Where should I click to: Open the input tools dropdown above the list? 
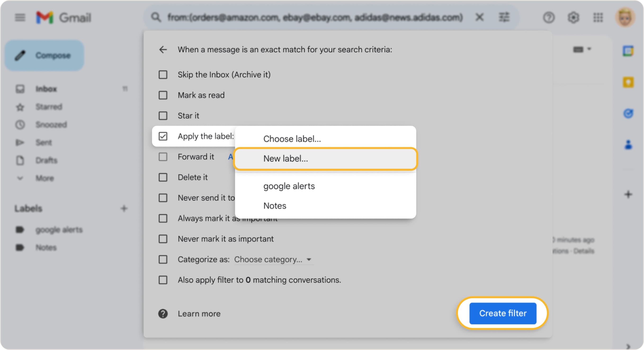tap(582, 49)
